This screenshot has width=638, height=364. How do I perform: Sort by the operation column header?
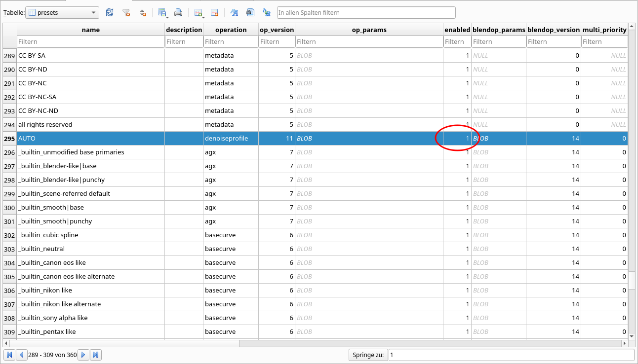click(x=231, y=30)
